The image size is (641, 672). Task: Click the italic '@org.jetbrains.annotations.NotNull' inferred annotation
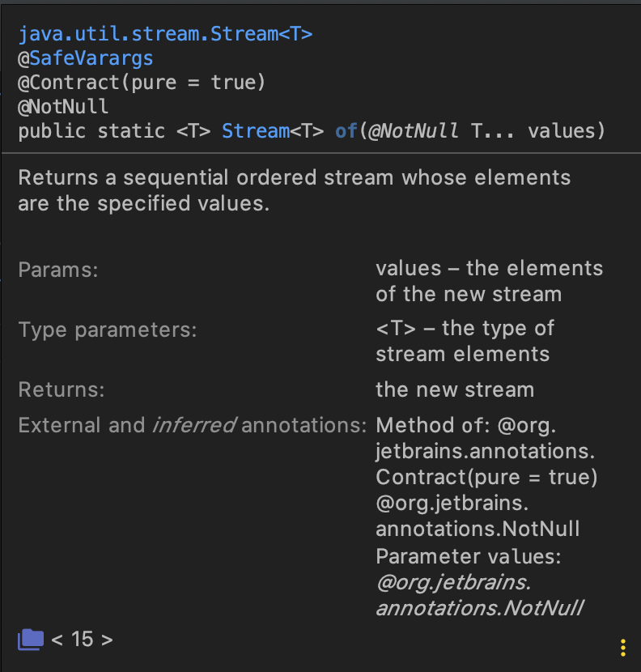[x=479, y=594]
